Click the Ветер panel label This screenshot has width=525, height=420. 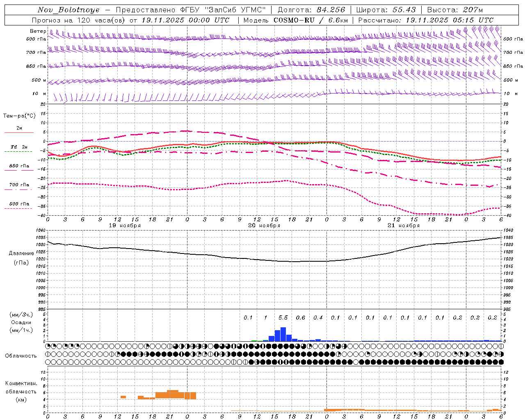(x=38, y=31)
